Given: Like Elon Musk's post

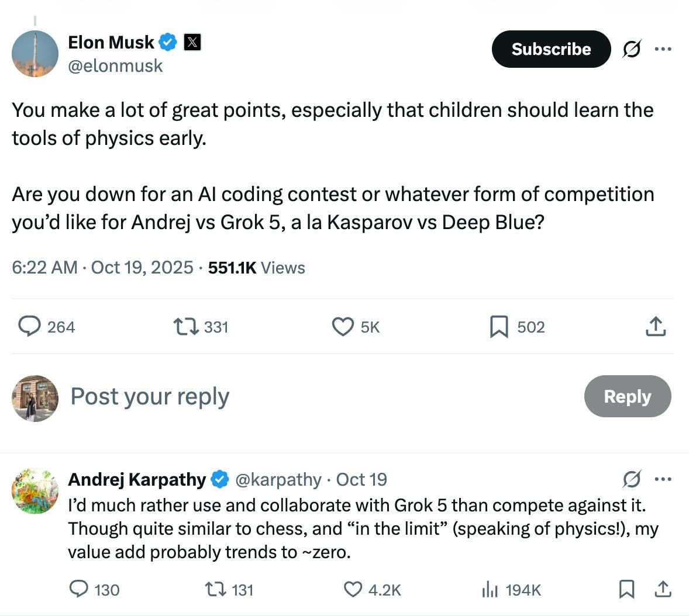Looking at the screenshot, I should click(343, 326).
